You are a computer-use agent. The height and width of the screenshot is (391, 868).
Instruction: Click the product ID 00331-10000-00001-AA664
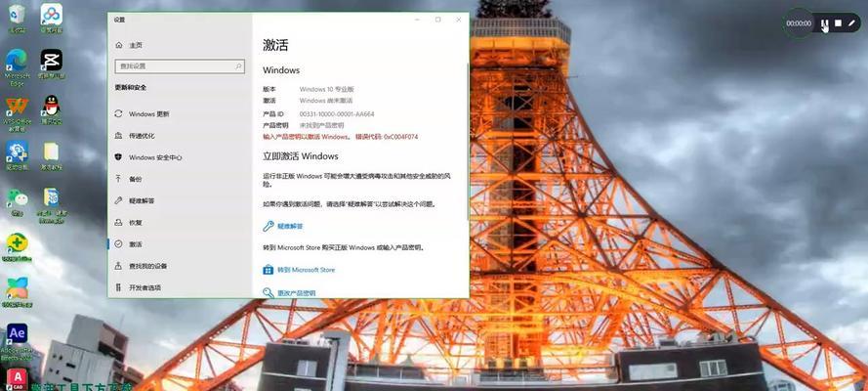tap(337, 113)
